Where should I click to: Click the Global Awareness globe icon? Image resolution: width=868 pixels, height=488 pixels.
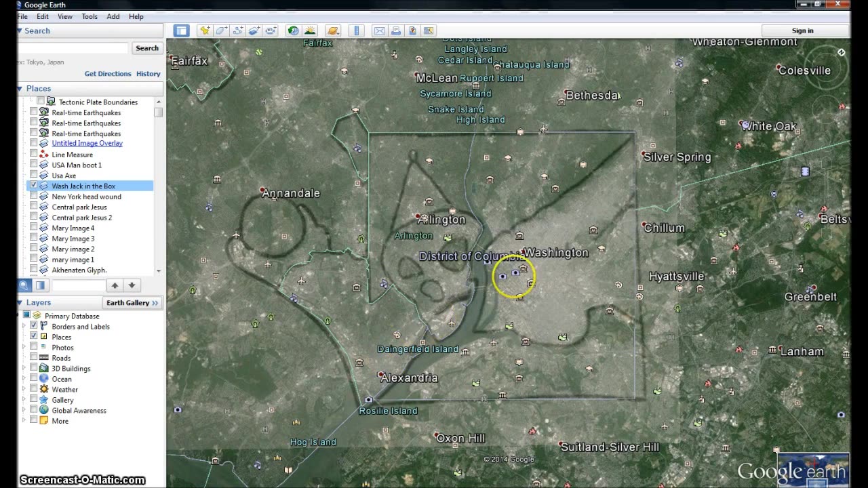(x=44, y=410)
